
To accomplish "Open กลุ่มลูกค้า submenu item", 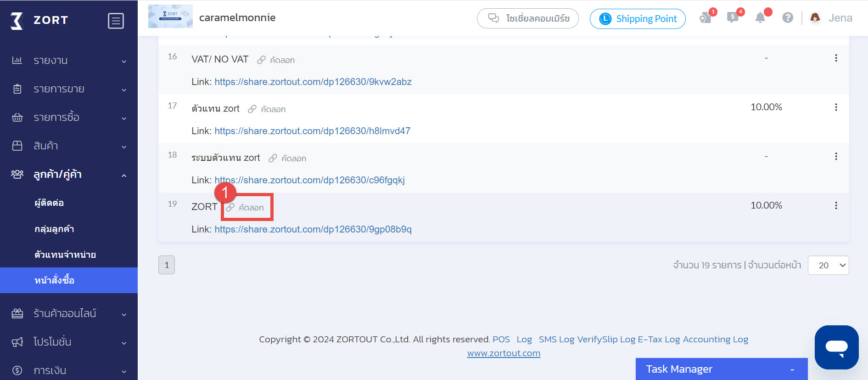I will coord(54,229).
